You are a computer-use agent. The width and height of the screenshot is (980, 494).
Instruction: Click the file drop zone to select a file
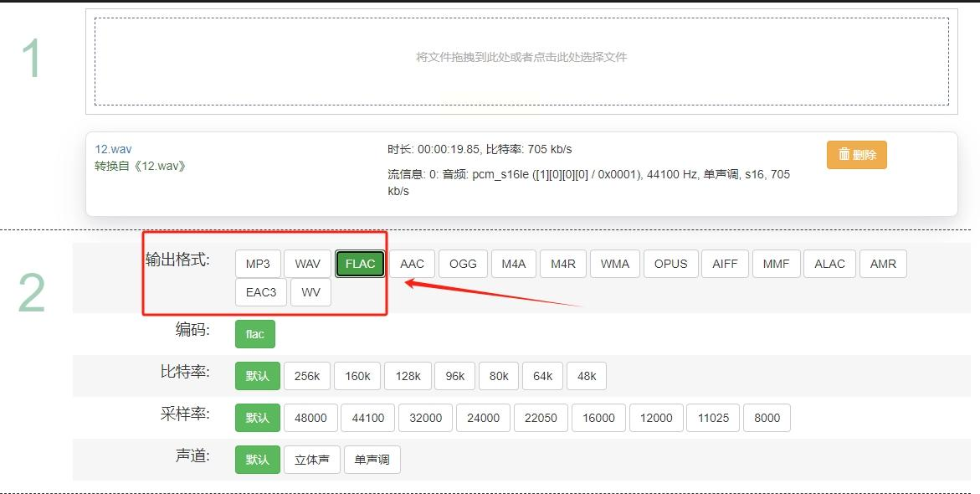[521, 61]
